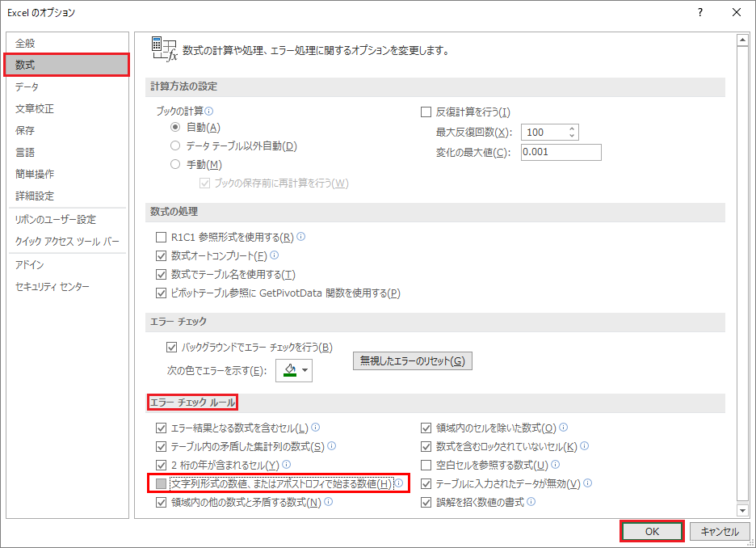Open the 詳細設定 category

tap(35, 196)
